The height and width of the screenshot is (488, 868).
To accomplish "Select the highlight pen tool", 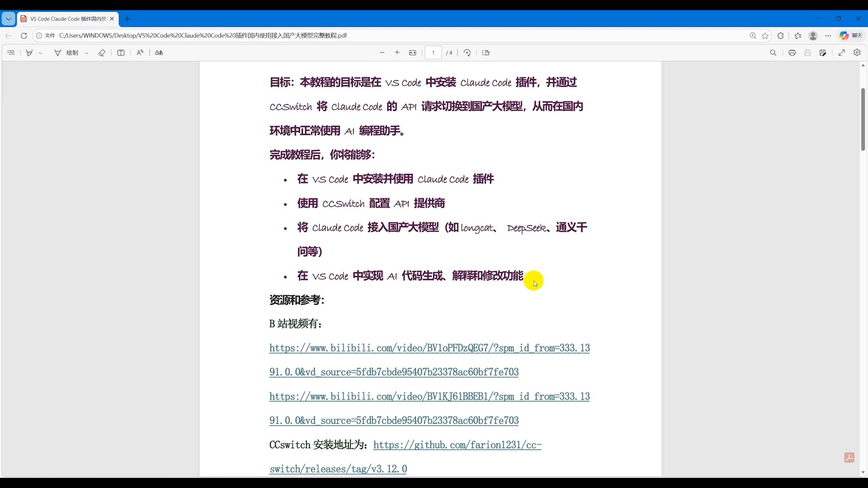I will [29, 53].
